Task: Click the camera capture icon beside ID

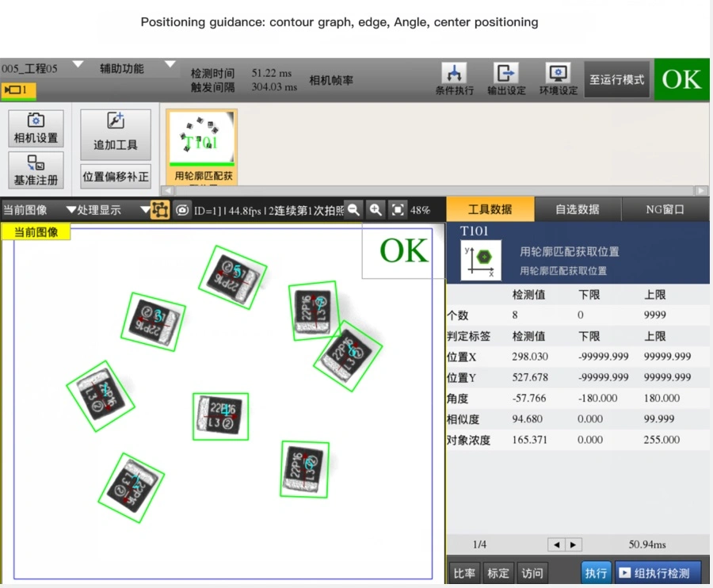Action: 182,210
